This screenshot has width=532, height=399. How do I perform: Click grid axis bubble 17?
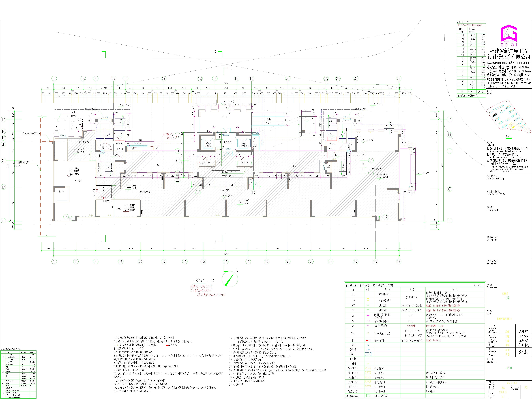248,261
